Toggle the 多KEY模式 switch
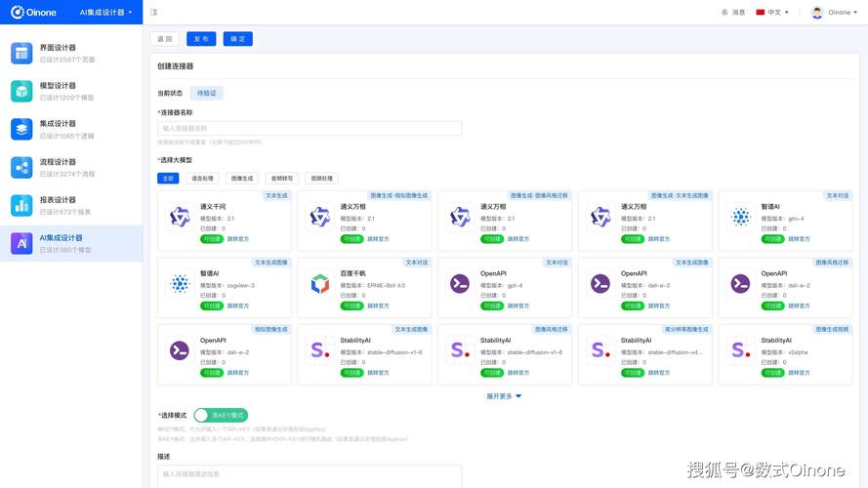 pos(221,415)
